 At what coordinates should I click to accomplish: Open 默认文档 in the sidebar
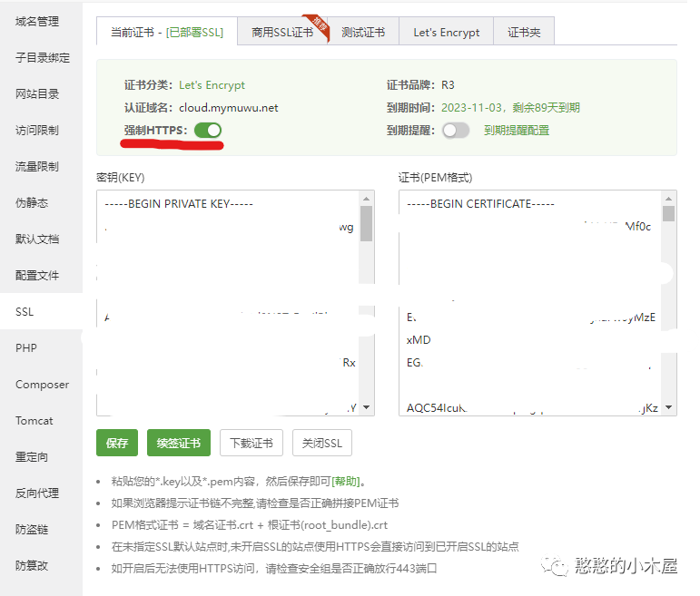37,239
